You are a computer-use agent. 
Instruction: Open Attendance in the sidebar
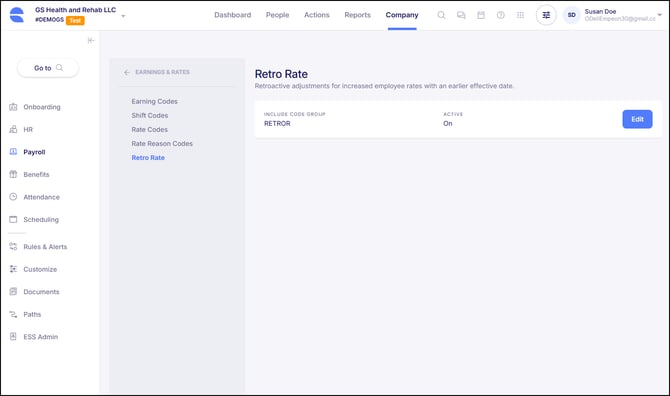pyautogui.click(x=41, y=197)
